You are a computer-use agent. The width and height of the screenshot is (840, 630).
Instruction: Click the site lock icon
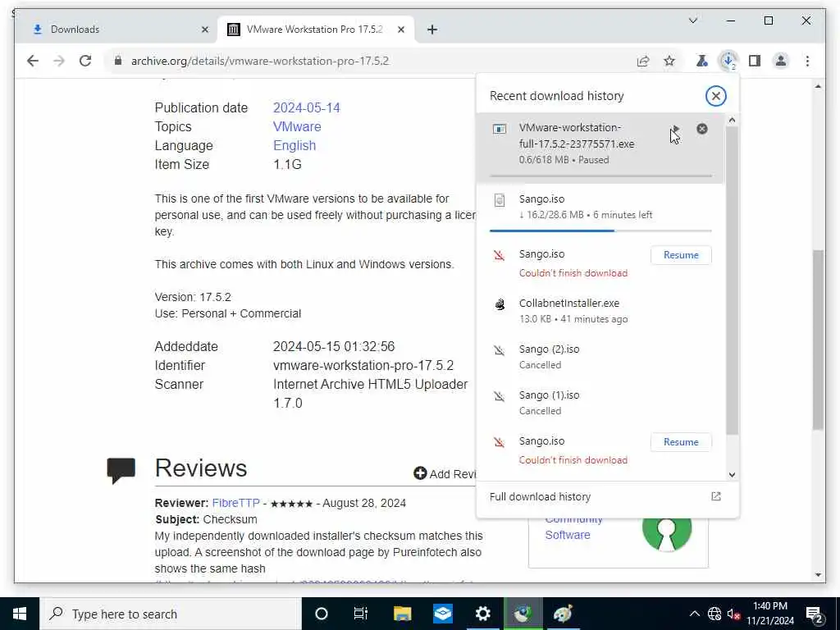tap(118, 61)
